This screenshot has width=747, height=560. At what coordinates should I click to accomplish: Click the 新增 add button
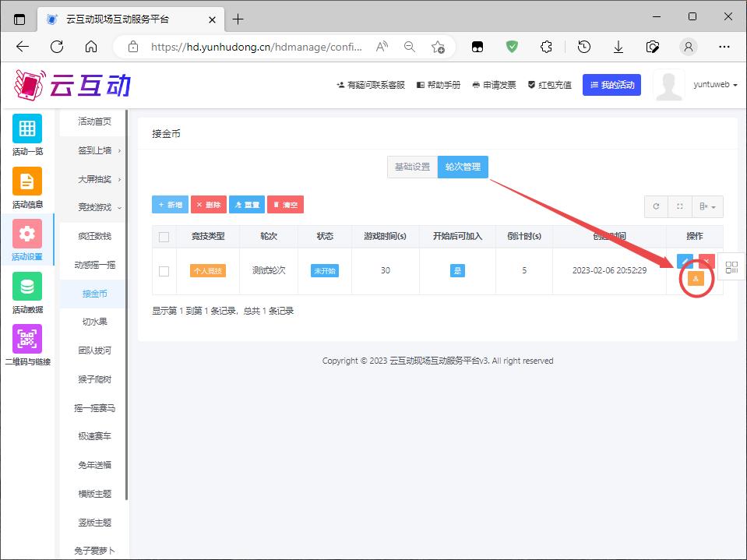[170, 205]
